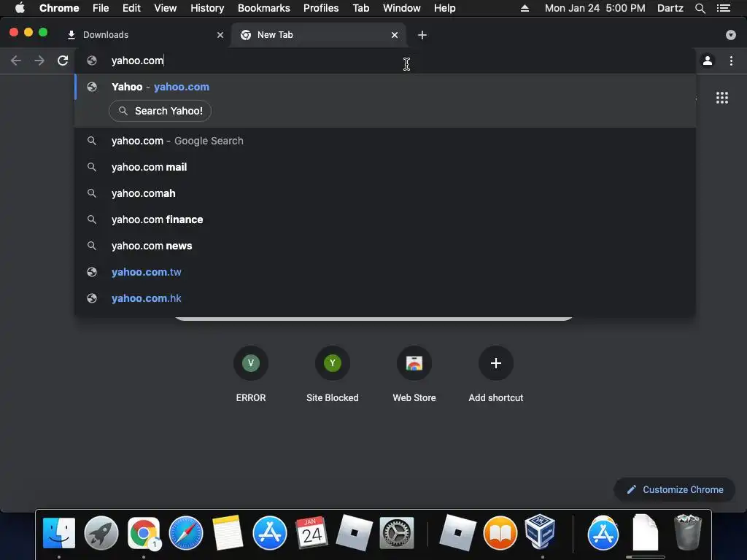The width and height of the screenshot is (747, 560).
Task: Open the tab search dropdown arrow
Action: coord(731,35)
